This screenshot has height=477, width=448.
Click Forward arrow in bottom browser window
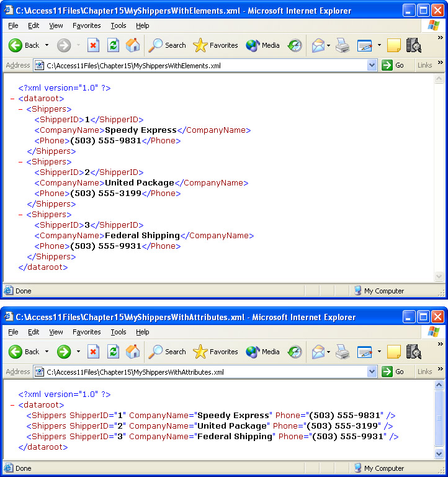tap(64, 352)
